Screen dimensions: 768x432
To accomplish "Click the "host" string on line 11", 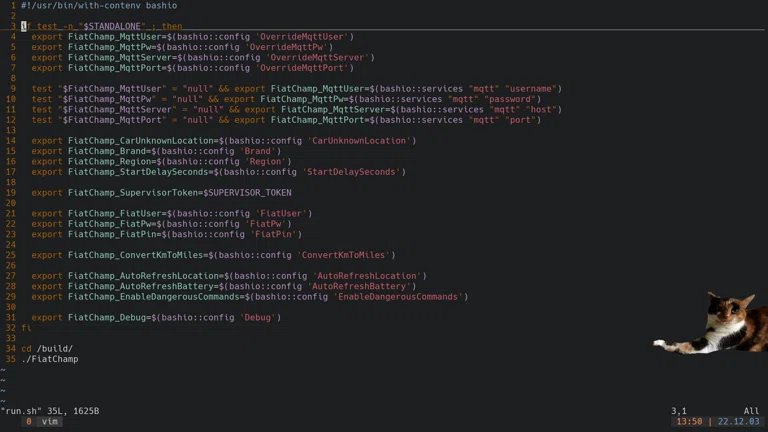I will [541, 109].
